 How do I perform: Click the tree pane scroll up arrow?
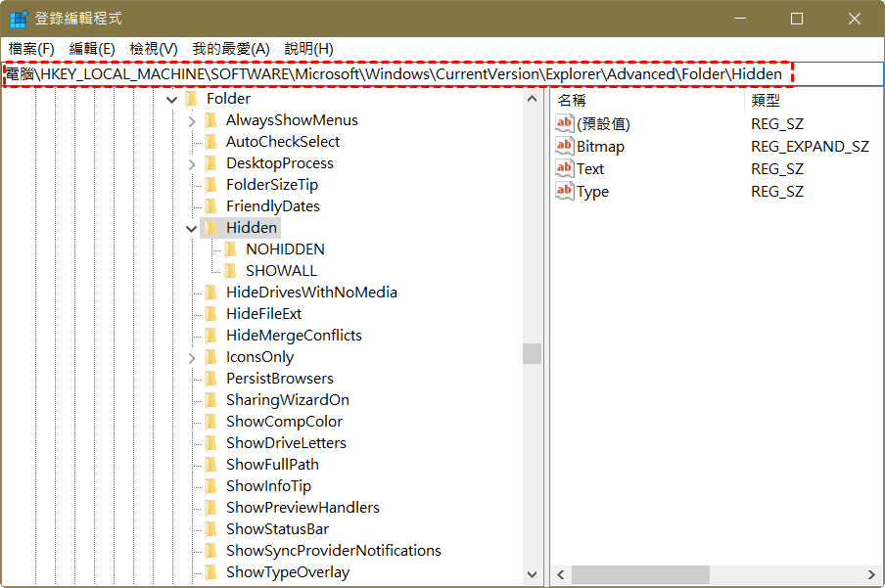coord(532,100)
